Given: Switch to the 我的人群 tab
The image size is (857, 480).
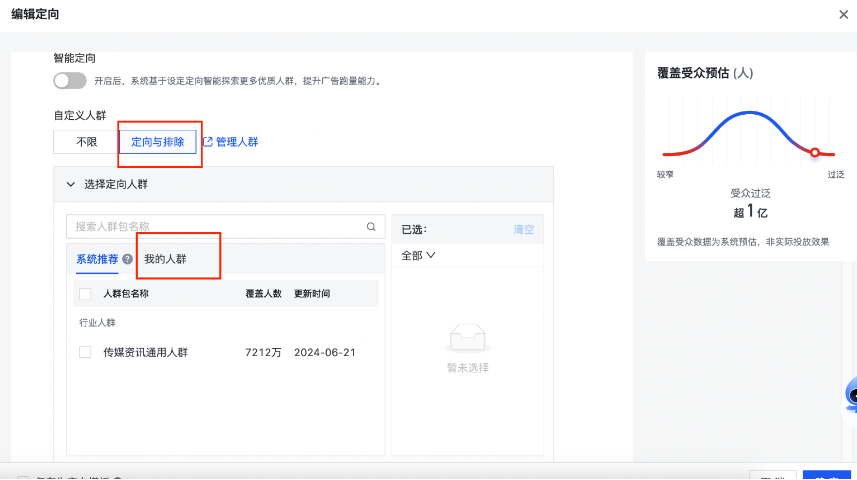Looking at the screenshot, I should (165, 259).
